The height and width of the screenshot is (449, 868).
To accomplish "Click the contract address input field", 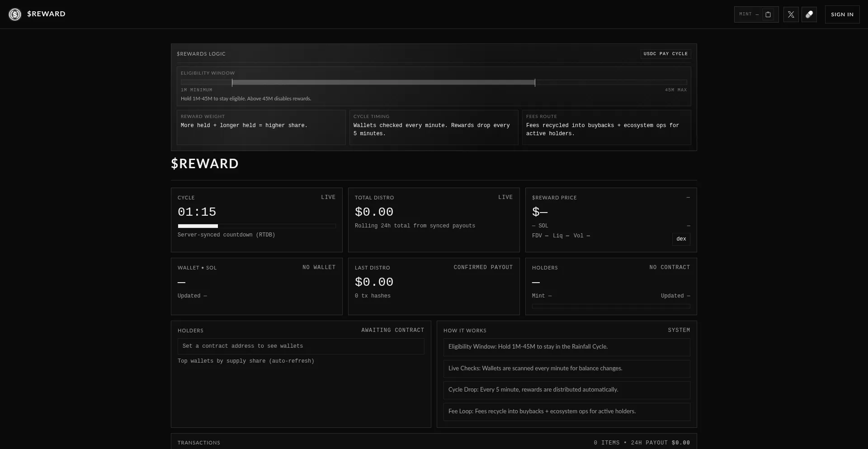I will coord(301,346).
